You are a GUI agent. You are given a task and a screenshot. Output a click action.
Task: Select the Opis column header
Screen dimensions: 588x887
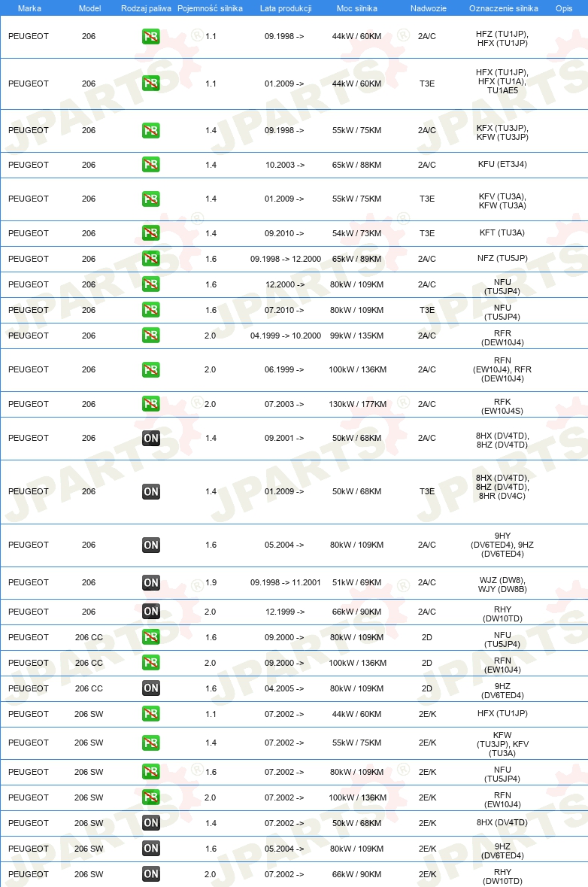coord(564,8)
